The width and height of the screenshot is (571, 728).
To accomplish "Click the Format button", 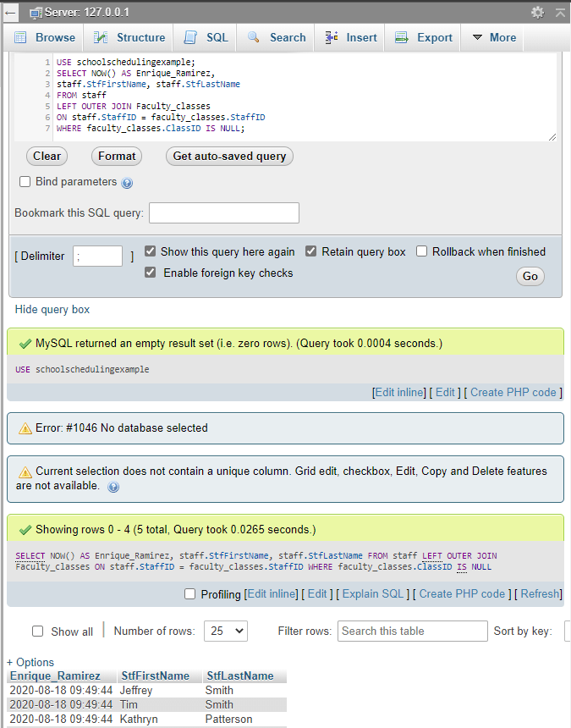I will coord(117,156).
